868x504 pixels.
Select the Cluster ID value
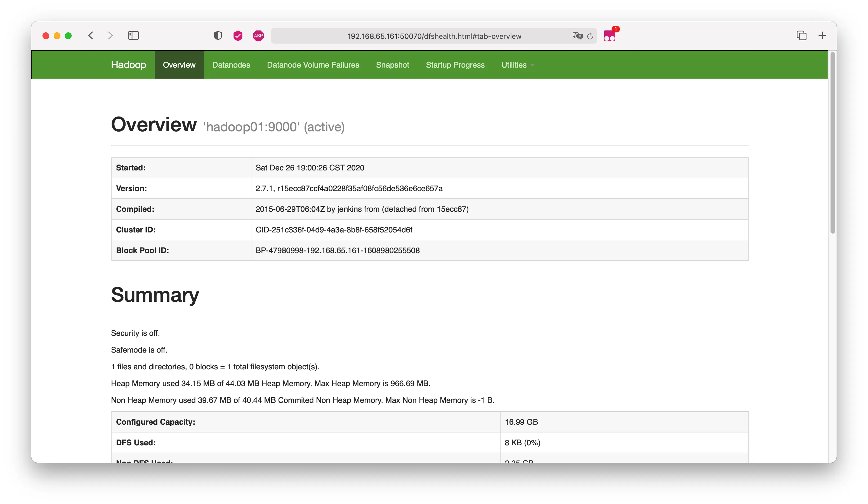(x=334, y=229)
